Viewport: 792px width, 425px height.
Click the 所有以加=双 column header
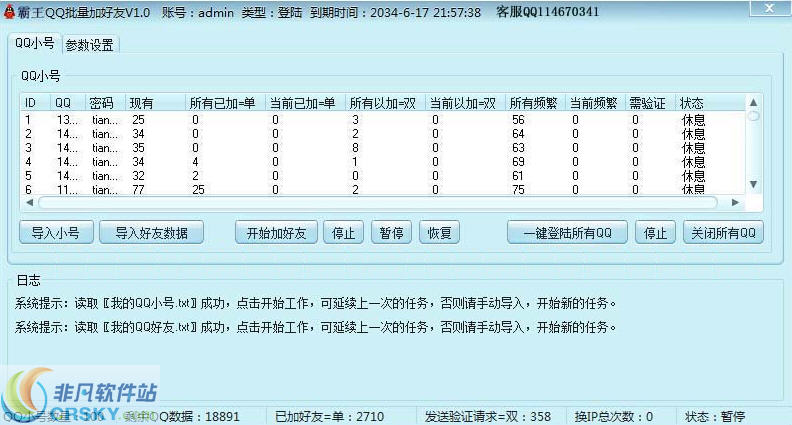click(x=385, y=103)
